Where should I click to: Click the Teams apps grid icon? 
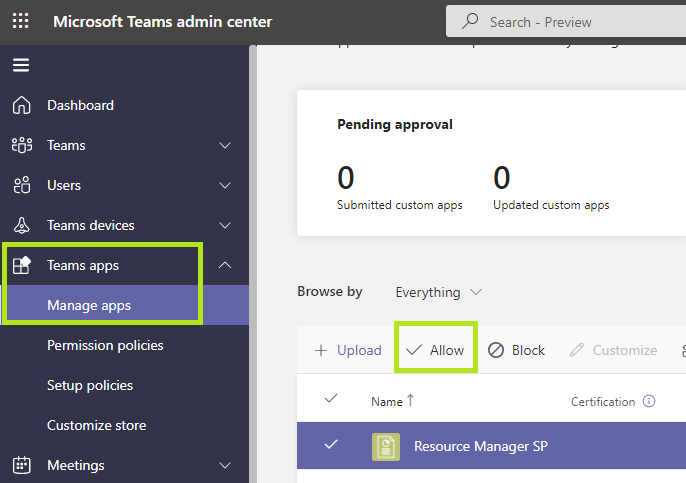pos(21,265)
